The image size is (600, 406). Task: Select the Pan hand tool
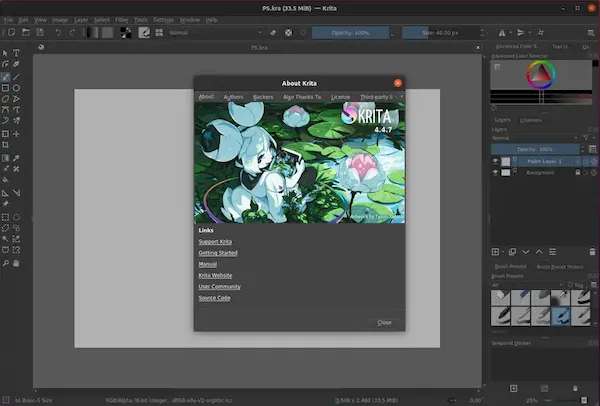[x=16, y=263]
